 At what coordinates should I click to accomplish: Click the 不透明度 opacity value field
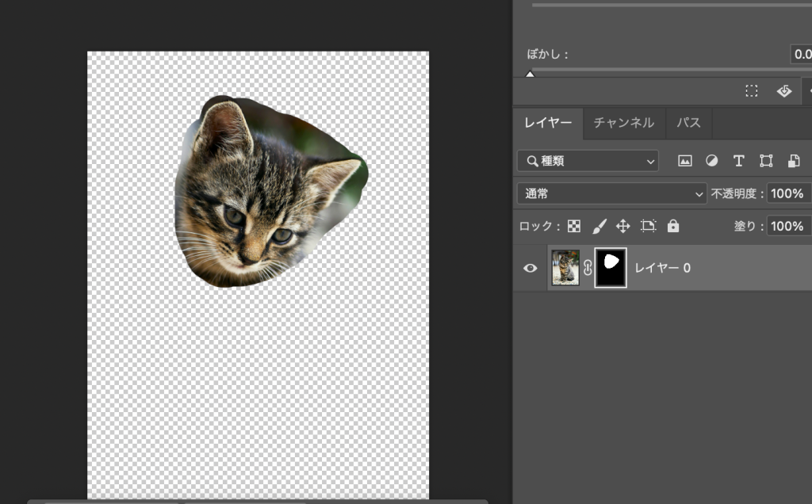tap(788, 193)
